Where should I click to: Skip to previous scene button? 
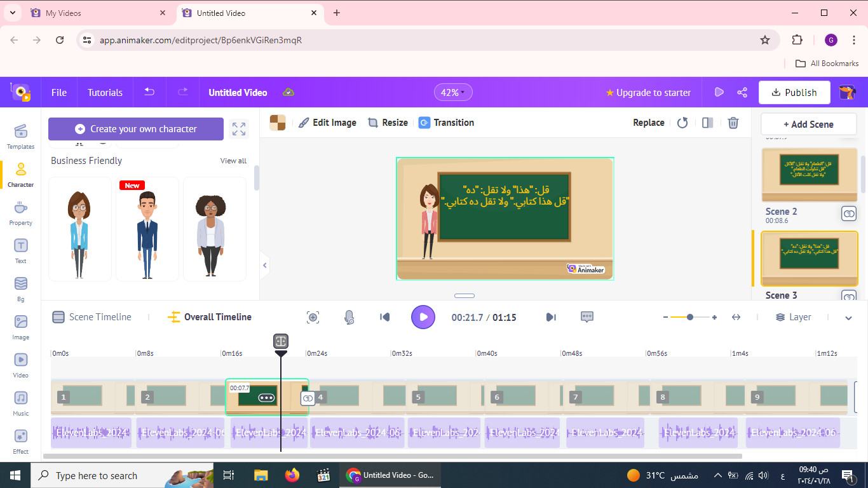tap(384, 317)
